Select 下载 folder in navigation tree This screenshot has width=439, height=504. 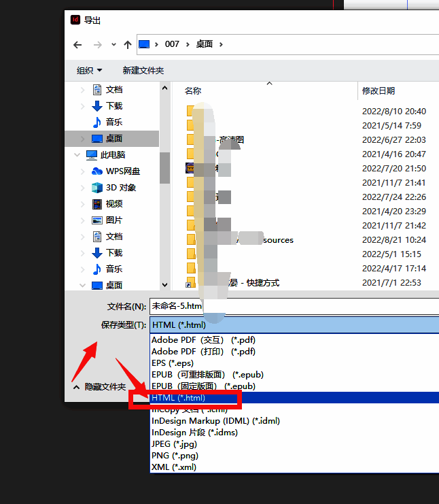click(113, 106)
